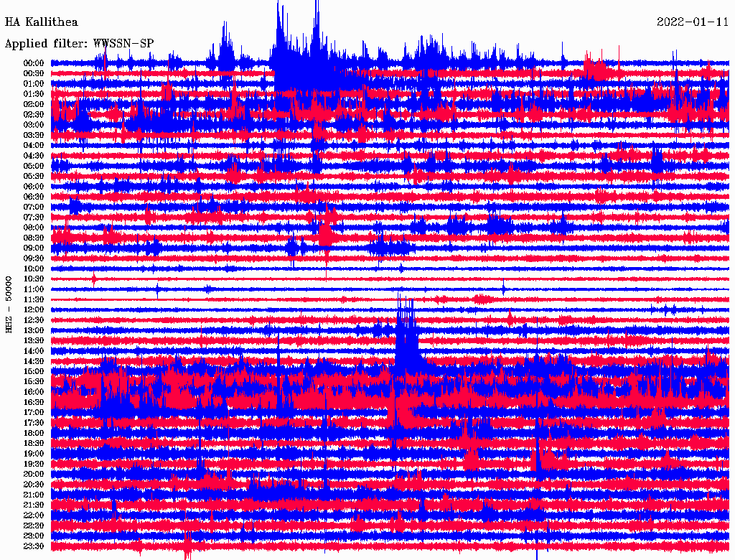Select the 03:30 time label
The image size is (735, 560).
click(34, 135)
